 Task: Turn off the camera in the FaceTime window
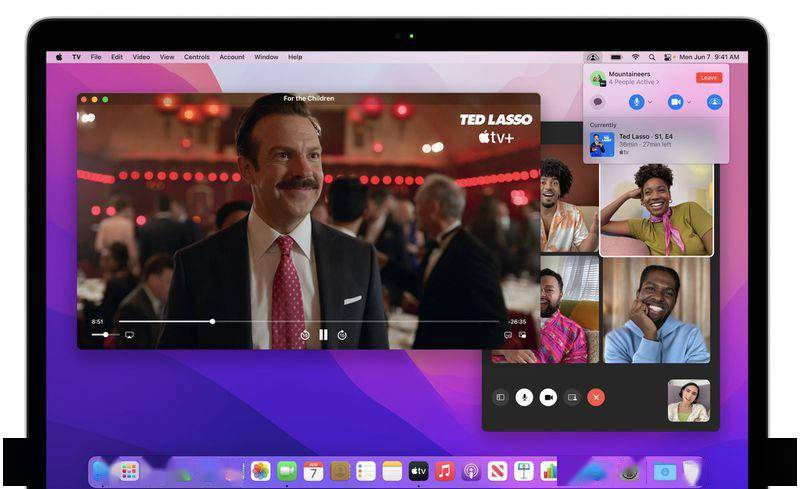coord(548,397)
